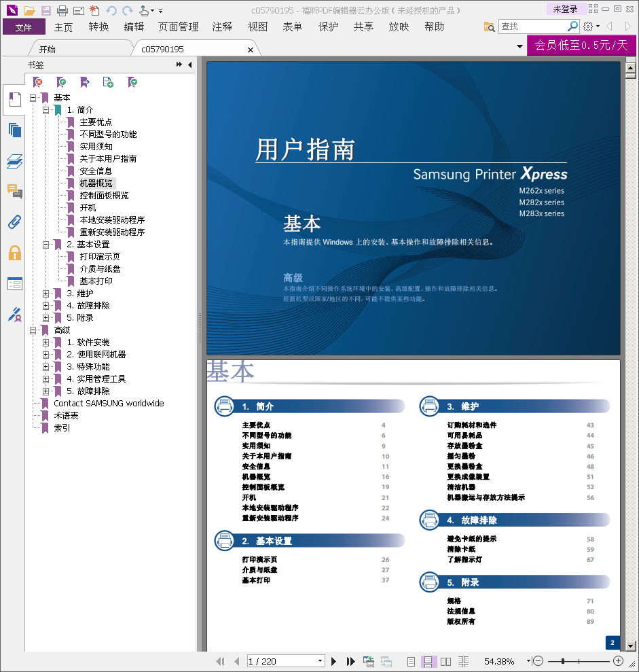This screenshot has width=639, height=672.
Task: Open the document tab list dropdown arrow
Action: 519,46
